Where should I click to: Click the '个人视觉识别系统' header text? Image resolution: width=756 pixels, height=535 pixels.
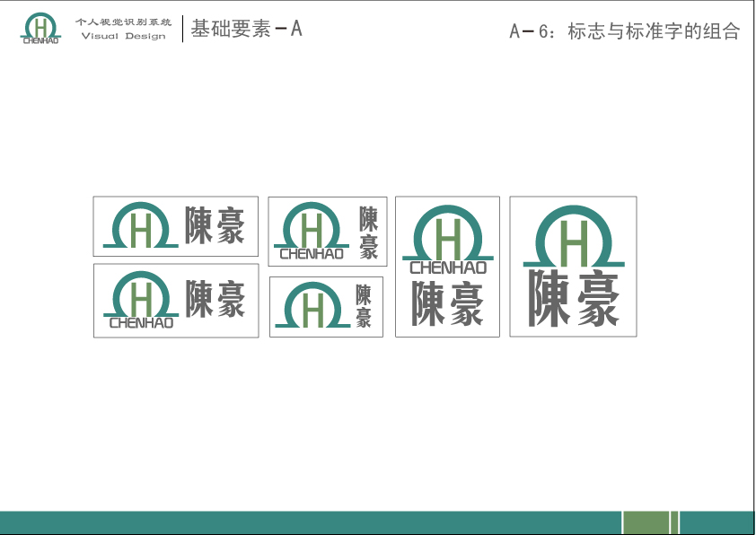tap(123, 22)
